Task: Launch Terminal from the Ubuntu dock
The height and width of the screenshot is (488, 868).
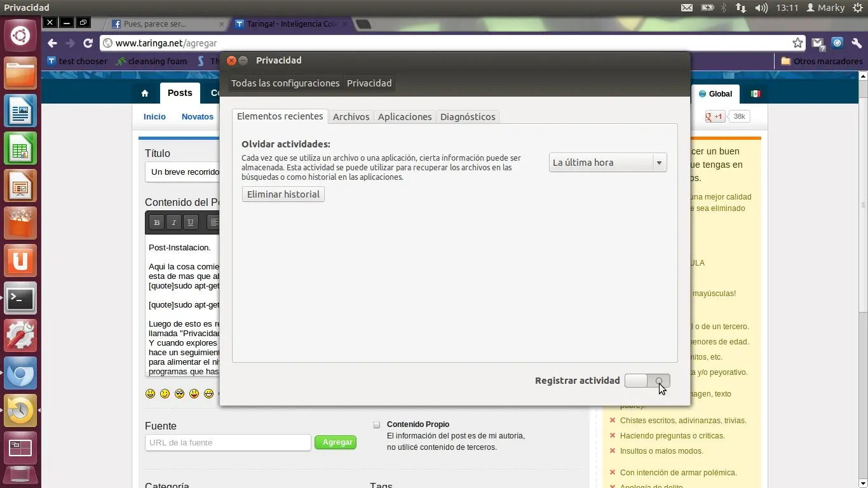Action: point(20,298)
